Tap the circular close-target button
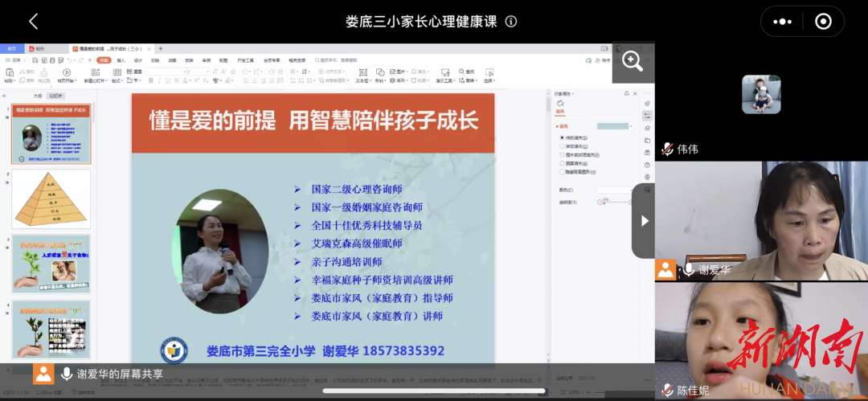 click(x=823, y=22)
